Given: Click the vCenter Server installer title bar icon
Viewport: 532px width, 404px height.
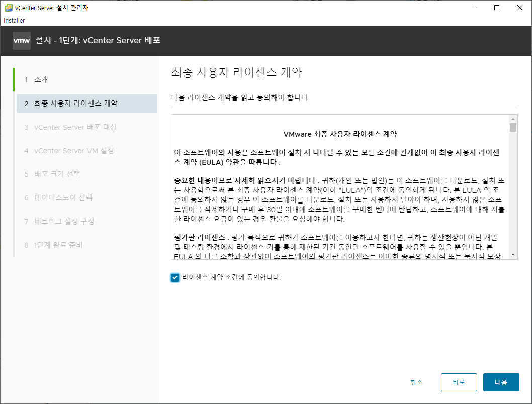Looking at the screenshot, I should coord(8,8).
